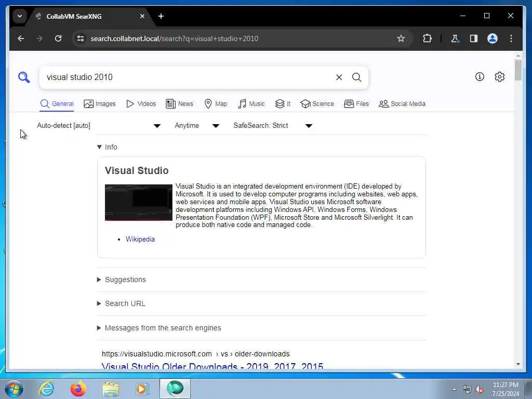
Task: Launch Firefox from taskbar
Action: pos(78,389)
